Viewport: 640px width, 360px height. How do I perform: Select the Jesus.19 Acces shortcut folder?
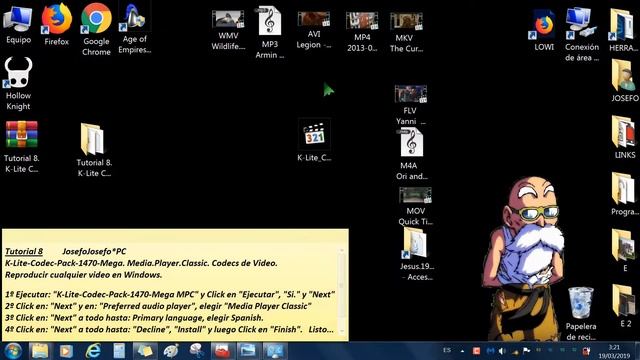point(416,254)
